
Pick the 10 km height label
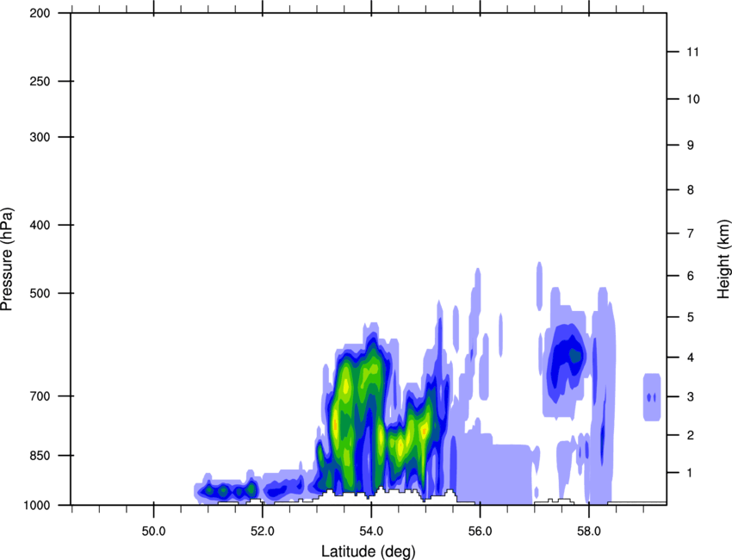pos(693,99)
